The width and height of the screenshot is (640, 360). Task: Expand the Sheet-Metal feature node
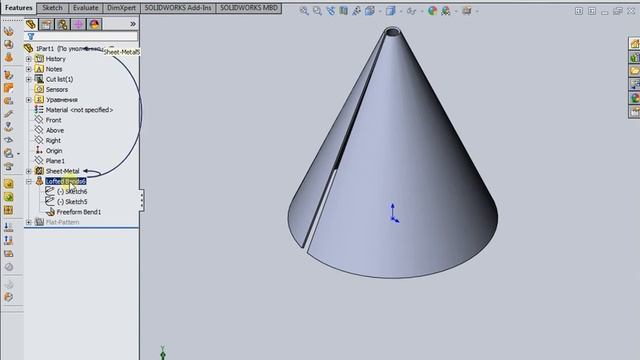29,171
